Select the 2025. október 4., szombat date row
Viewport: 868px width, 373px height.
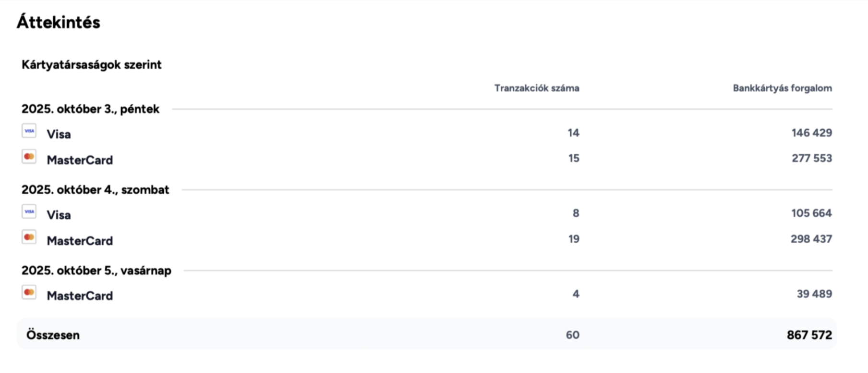95,190
